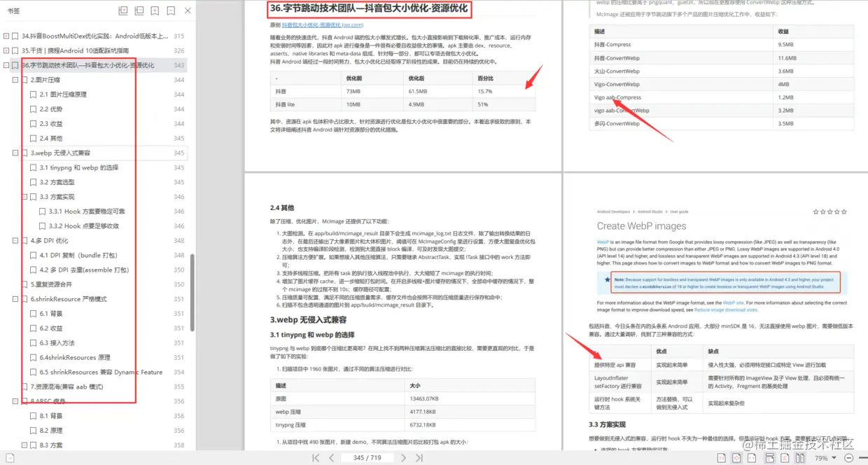Click the expand-all bookmarks icon
The width and height of the screenshot is (868, 465).
point(123,11)
